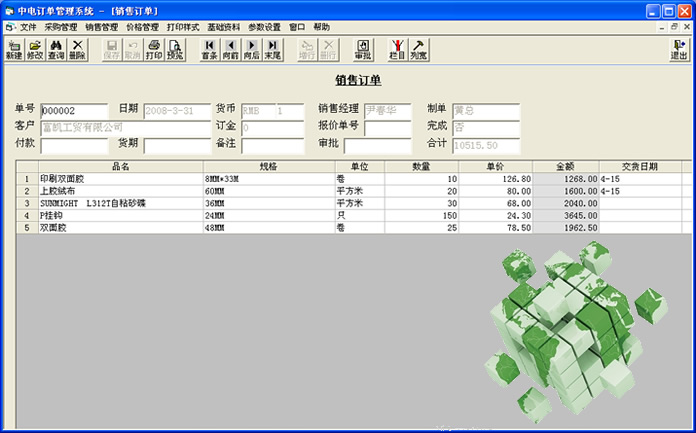Click the 付款 input field
Image resolution: width=696 pixels, height=433 pixels.
pyautogui.click(x=74, y=146)
